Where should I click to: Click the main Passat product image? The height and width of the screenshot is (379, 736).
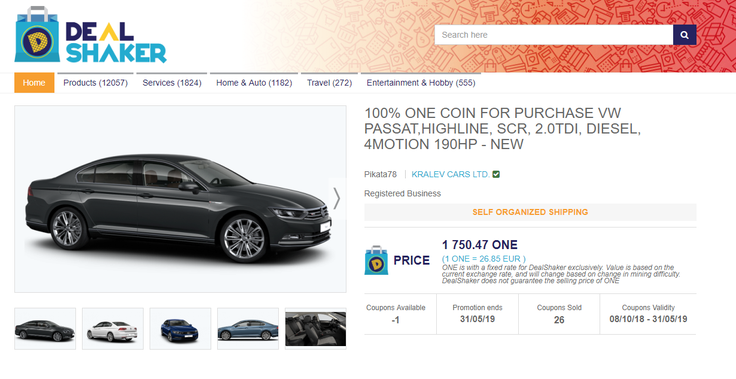click(180, 199)
